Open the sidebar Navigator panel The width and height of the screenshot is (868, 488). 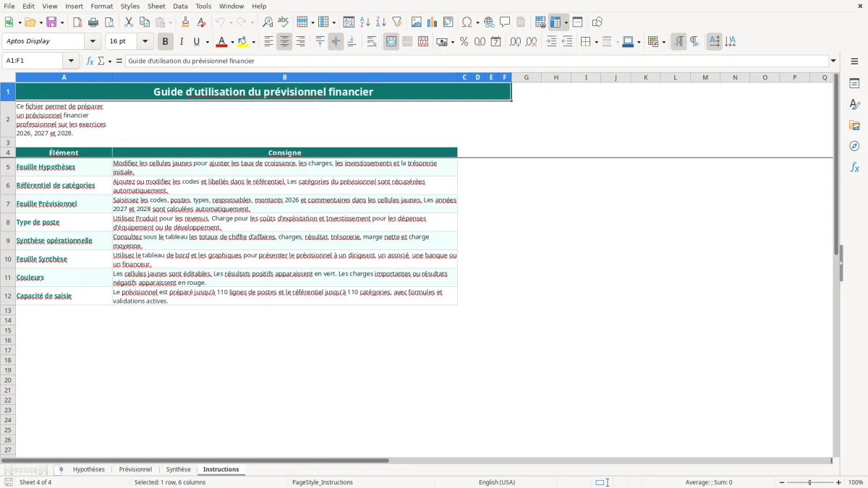tap(854, 146)
